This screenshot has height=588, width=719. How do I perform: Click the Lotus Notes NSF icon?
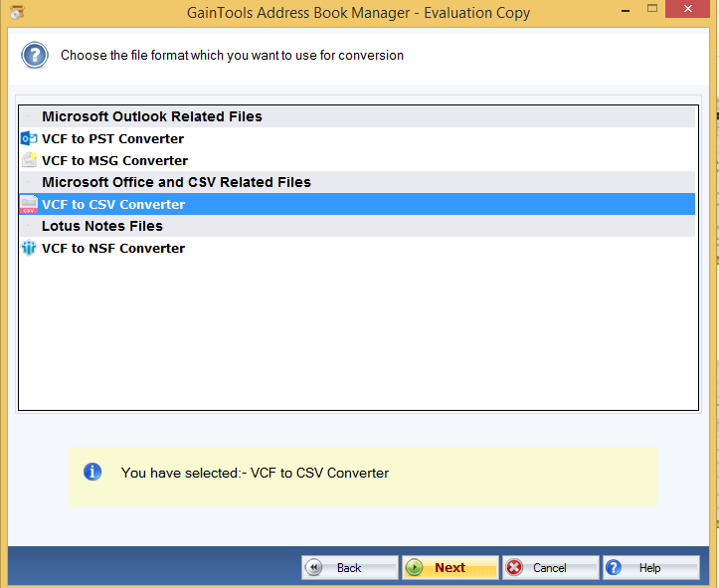(x=29, y=248)
